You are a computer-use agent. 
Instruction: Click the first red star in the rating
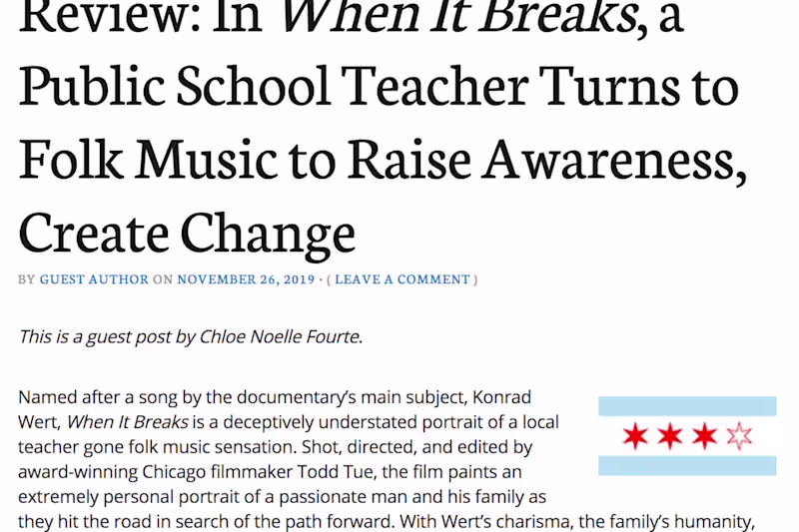point(634,436)
